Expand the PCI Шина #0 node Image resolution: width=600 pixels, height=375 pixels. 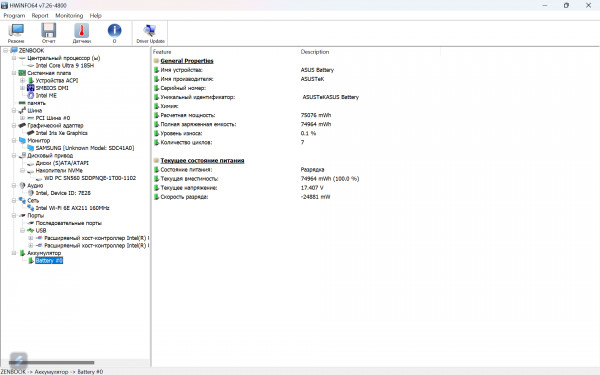click(x=23, y=118)
